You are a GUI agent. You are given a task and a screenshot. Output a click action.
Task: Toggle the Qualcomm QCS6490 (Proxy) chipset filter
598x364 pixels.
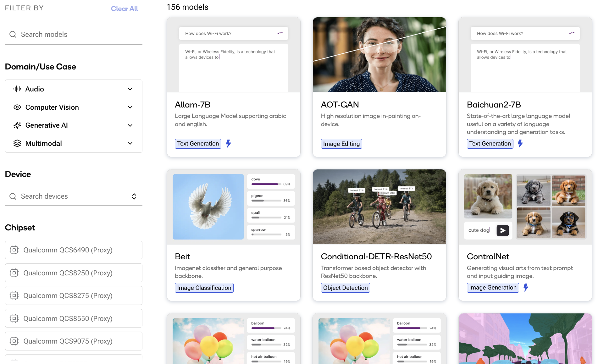click(x=74, y=250)
